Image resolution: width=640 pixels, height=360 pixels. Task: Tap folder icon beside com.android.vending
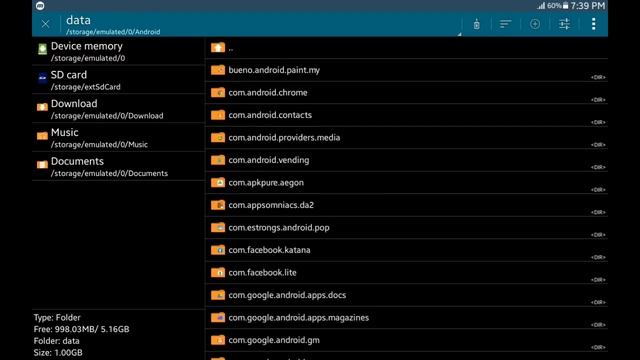[218, 160]
